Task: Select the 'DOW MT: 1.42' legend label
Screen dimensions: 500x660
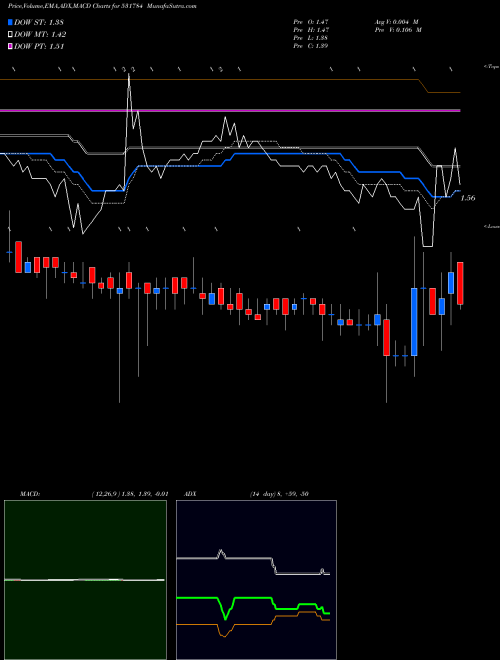Action: 40,35
